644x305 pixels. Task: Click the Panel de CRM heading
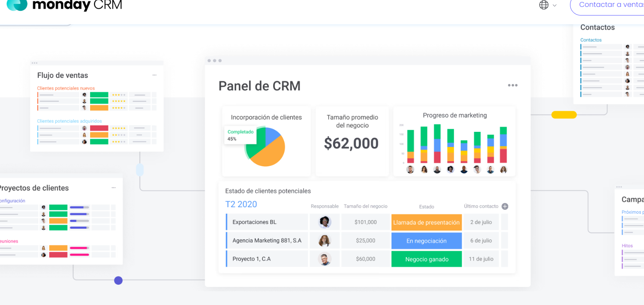[259, 86]
